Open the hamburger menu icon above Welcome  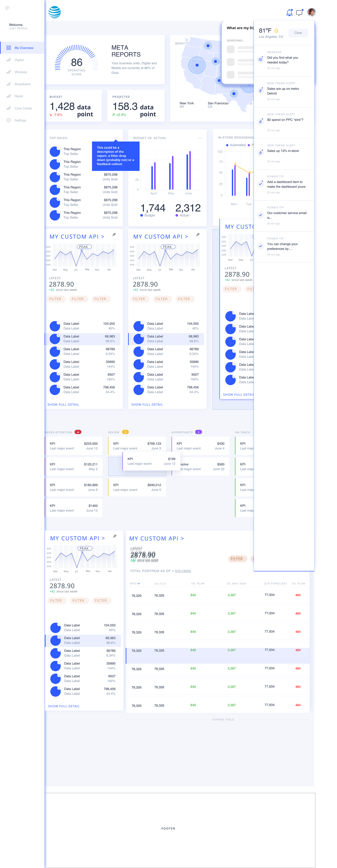7,8
